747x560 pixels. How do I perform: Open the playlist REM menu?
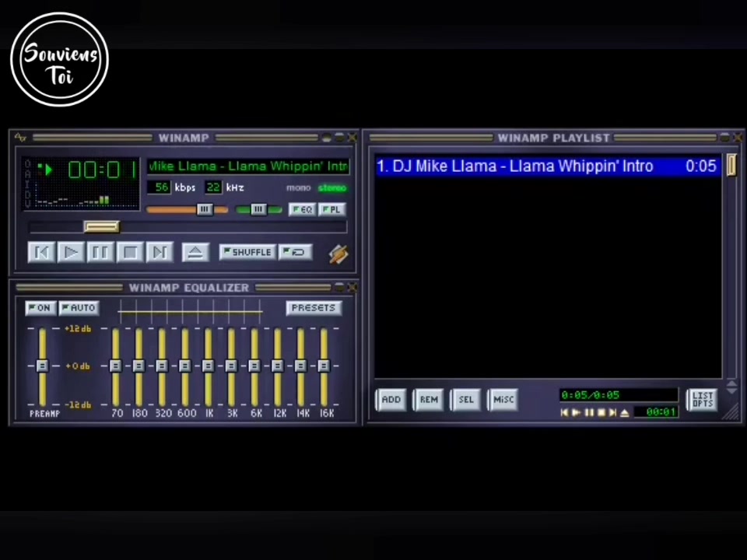tap(428, 400)
